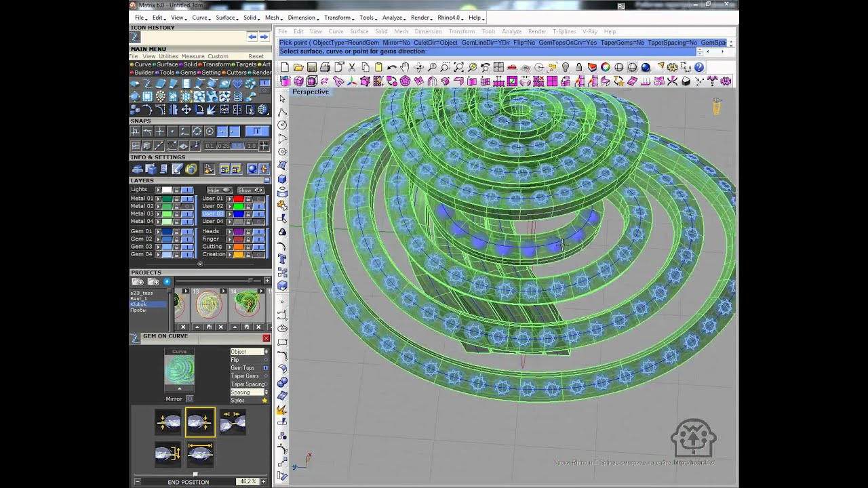Click the padlock Lock icon in toolbar
The width and height of the screenshot is (868, 488).
coord(578,67)
